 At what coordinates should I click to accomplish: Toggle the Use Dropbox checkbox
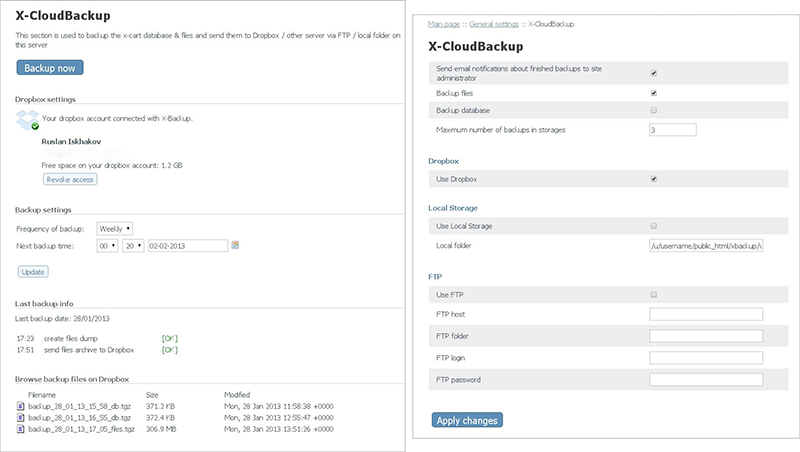(x=654, y=179)
